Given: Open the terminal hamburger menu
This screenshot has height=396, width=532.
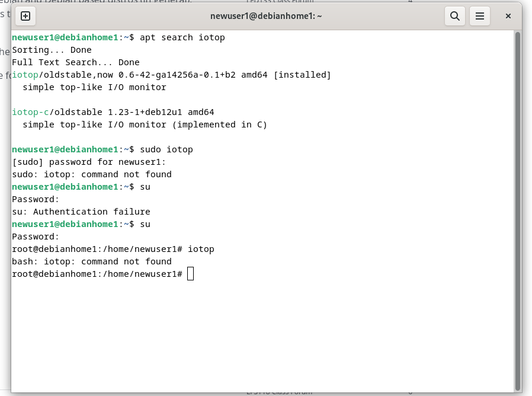Looking at the screenshot, I should point(479,16).
